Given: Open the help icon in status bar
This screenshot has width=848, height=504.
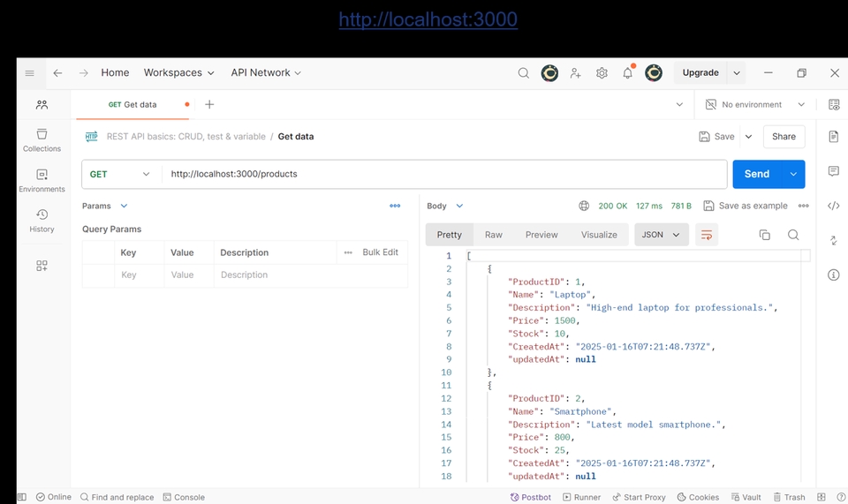Looking at the screenshot, I should tap(841, 497).
